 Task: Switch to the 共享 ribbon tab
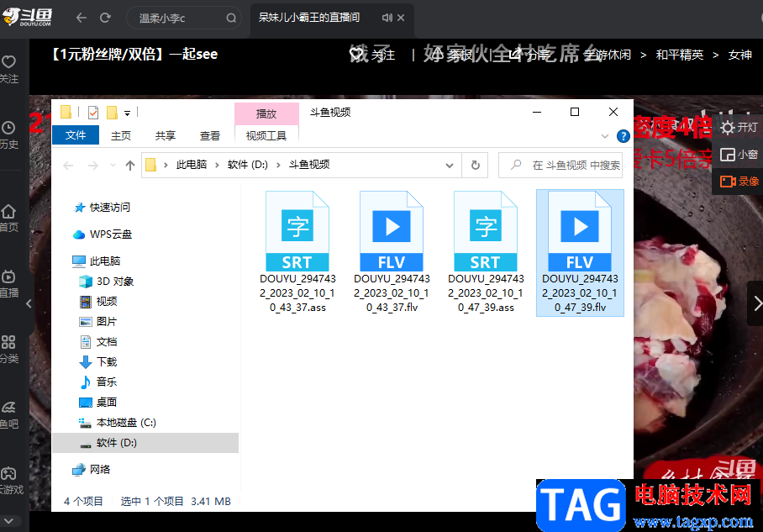click(x=166, y=135)
